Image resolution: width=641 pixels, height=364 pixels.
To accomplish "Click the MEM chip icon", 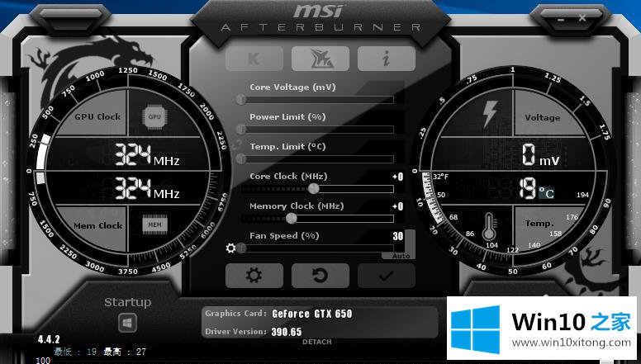I will tap(154, 225).
